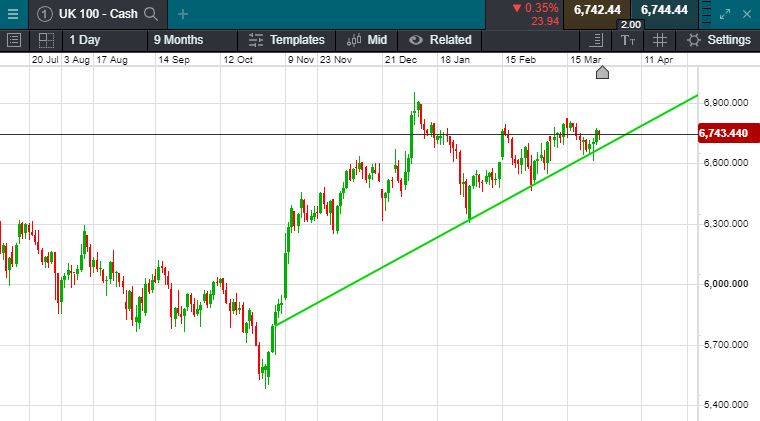This screenshot has height=421, width=760.
Task: Add a new chart tab with plus
Action: point(183,14)
